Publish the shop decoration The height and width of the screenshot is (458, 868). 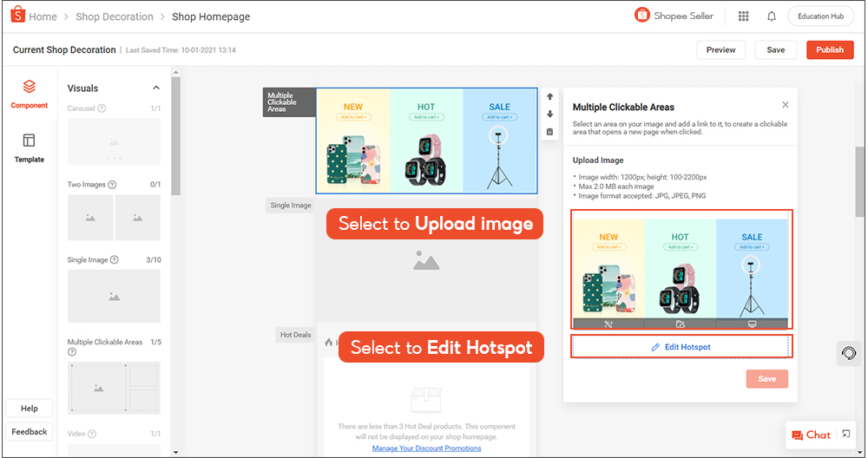[x=829, y=49]
